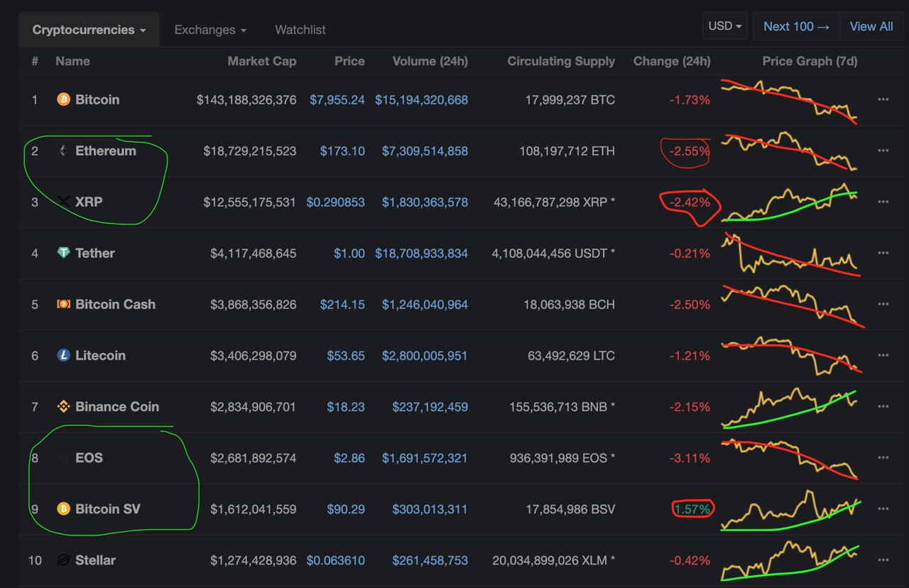Click the Litecoin logo icon

tap(63, 355)
